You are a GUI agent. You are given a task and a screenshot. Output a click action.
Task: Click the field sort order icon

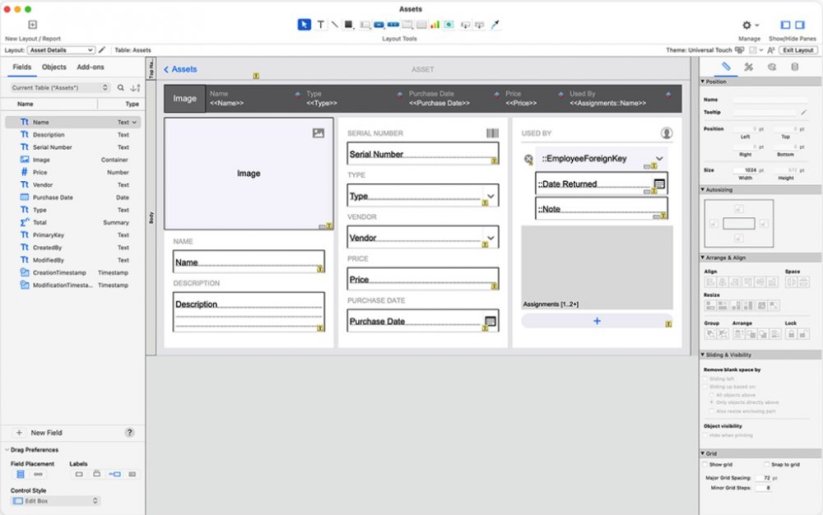click(x=135, y=88)
